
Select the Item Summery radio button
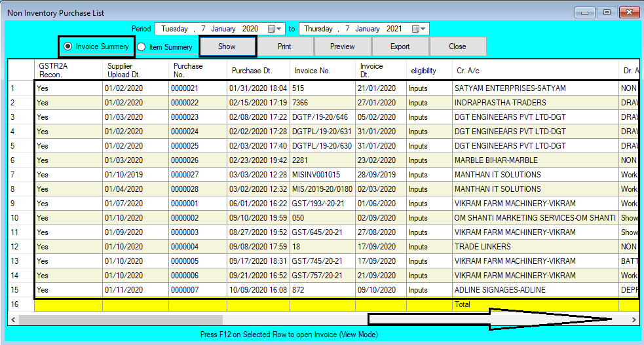164,46
